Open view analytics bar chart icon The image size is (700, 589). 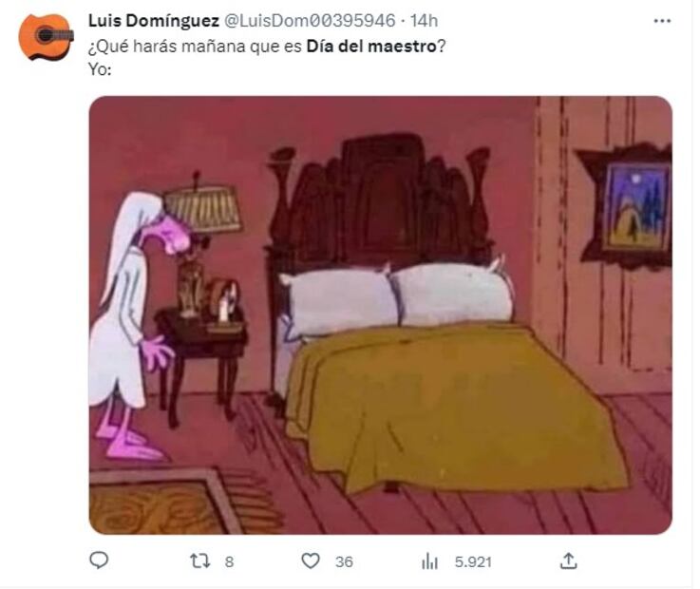[429, 561]
